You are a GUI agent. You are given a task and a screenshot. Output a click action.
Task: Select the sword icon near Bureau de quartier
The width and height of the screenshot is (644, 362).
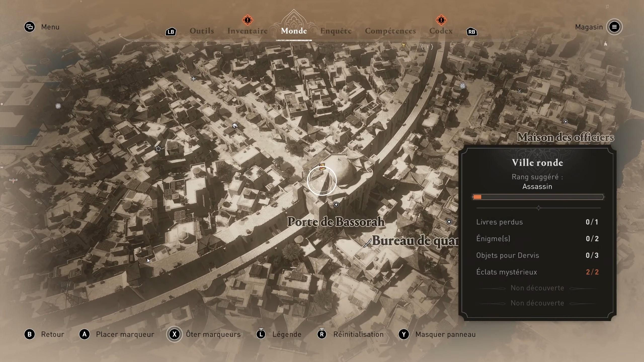(367, 243)
